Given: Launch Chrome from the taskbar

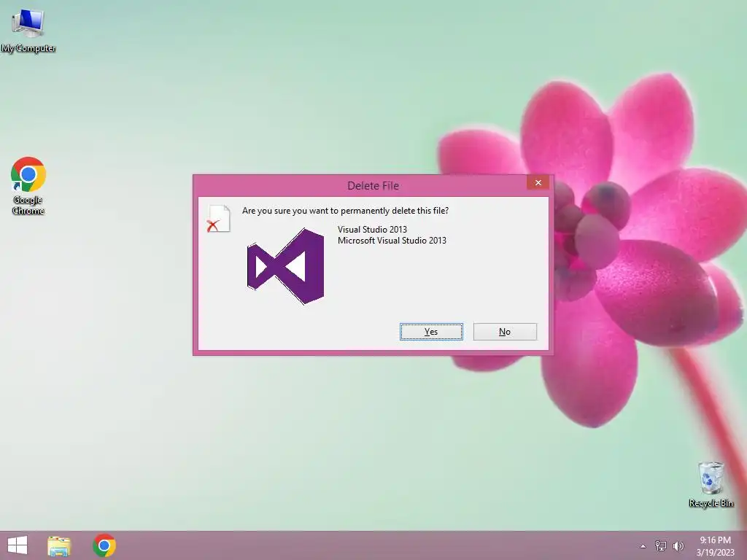Looking at the screenshot, I should point(104,545).
